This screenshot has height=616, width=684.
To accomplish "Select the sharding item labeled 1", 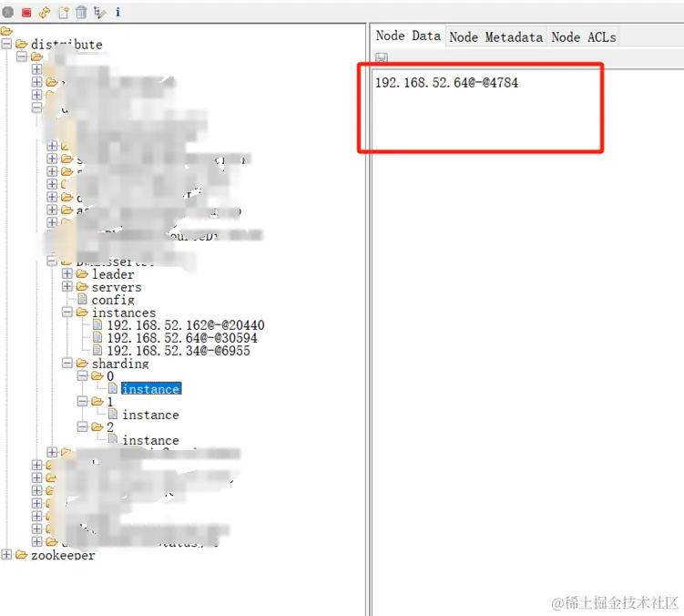I will 110,402.
